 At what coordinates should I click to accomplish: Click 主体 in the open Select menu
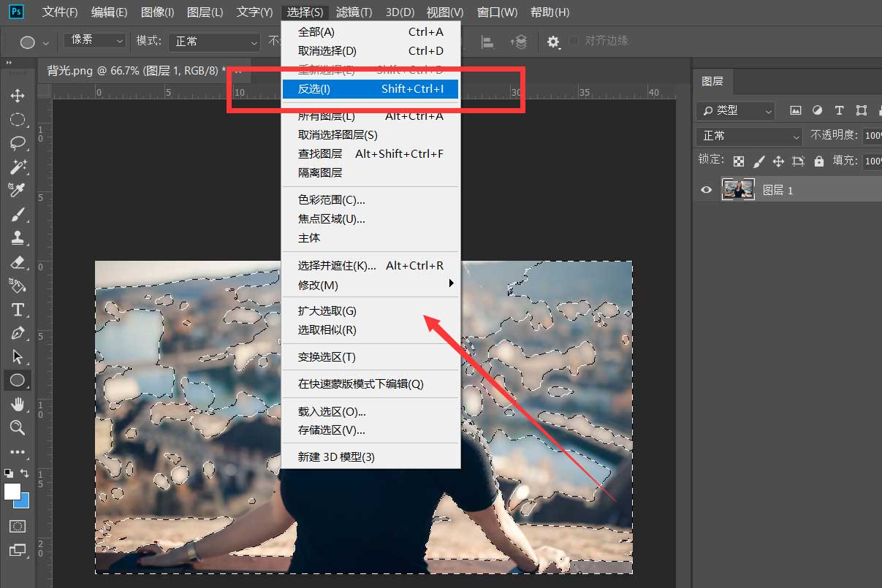click(x=309, y=237)
